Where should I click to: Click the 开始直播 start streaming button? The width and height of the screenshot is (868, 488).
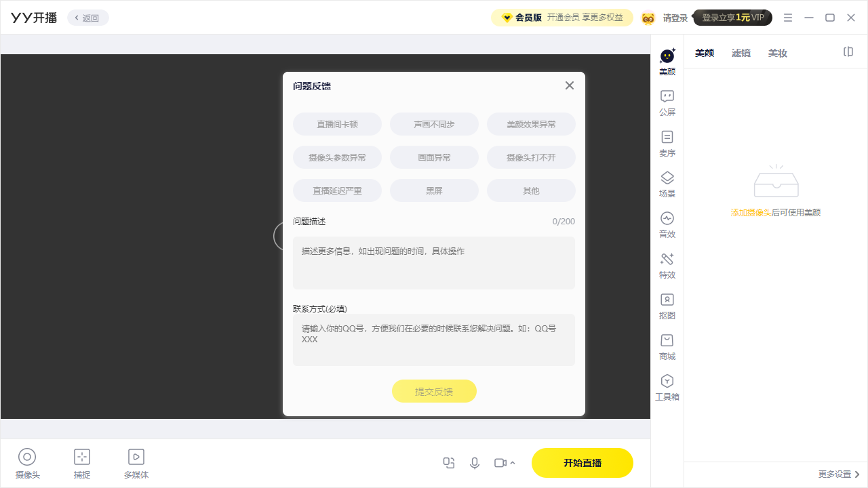coord(582,463)
